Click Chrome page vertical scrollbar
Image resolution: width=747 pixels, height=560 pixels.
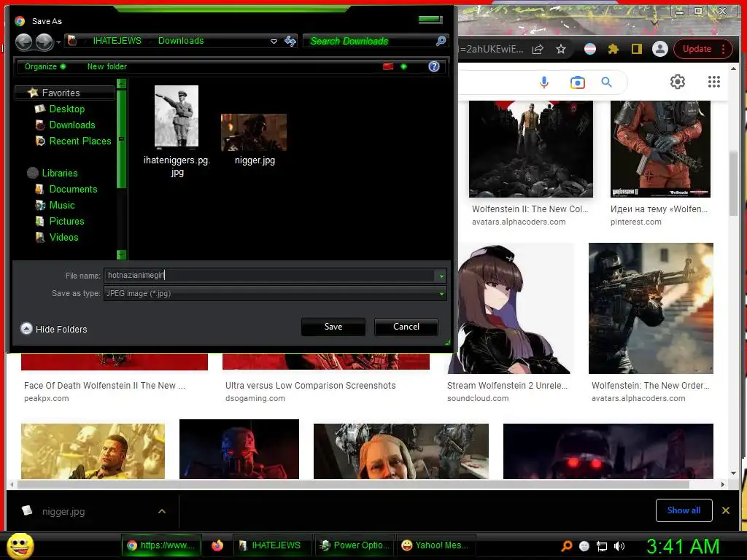coord(733,183)
